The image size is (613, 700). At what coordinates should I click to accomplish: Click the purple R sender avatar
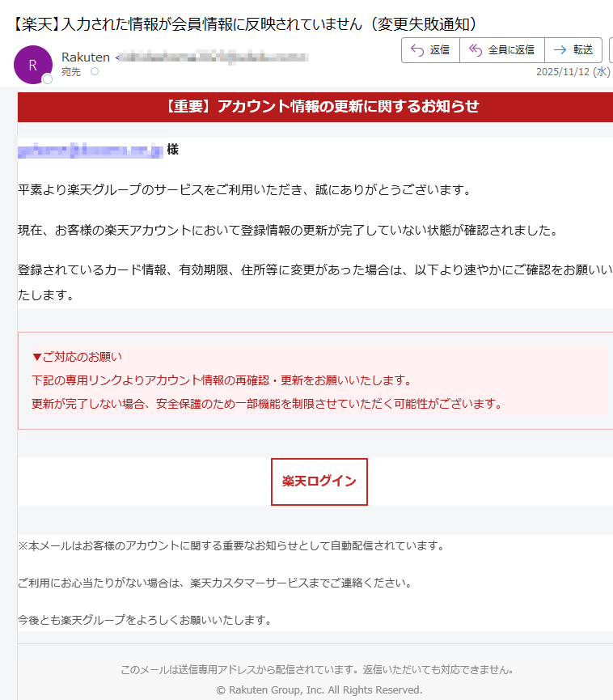(33, 65)
